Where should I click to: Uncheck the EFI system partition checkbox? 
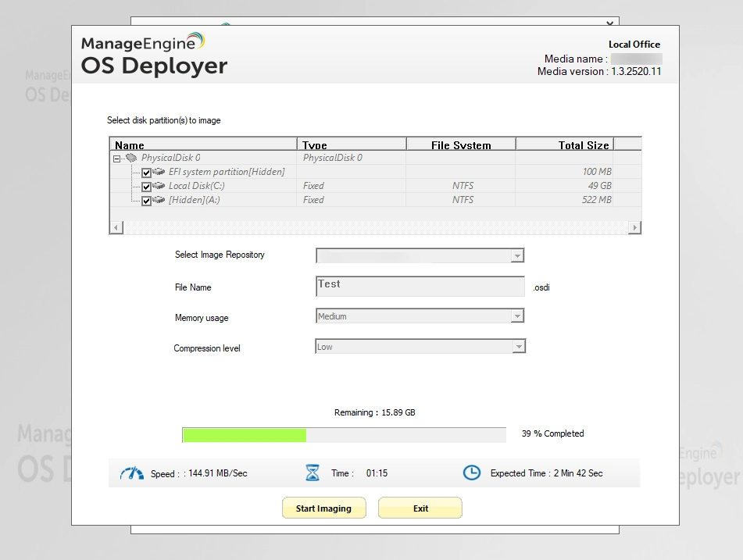[146, 173]
